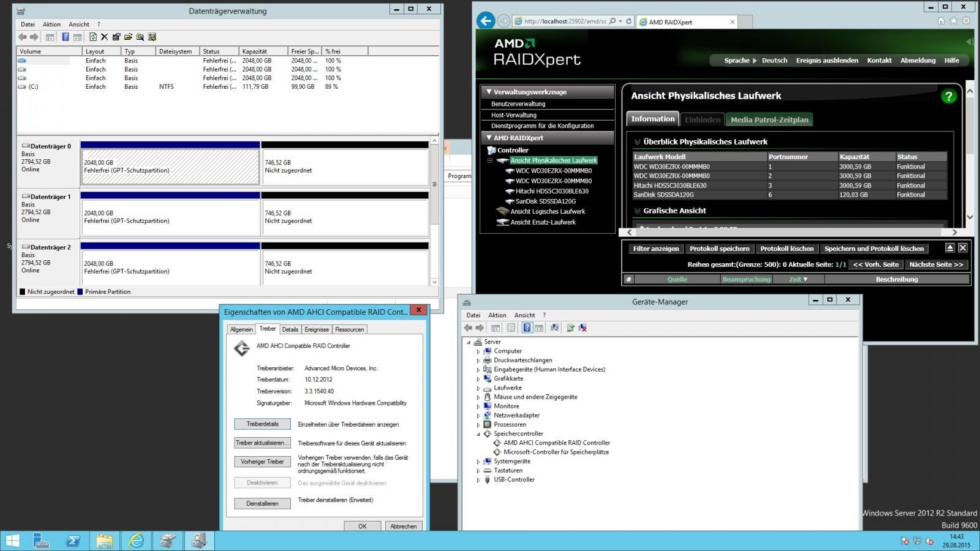Image resolution: width=980 pixels, height=551 pixels.
Task: Collapse the Grafische Ansicht section
Action: click(x=638, y=211)
